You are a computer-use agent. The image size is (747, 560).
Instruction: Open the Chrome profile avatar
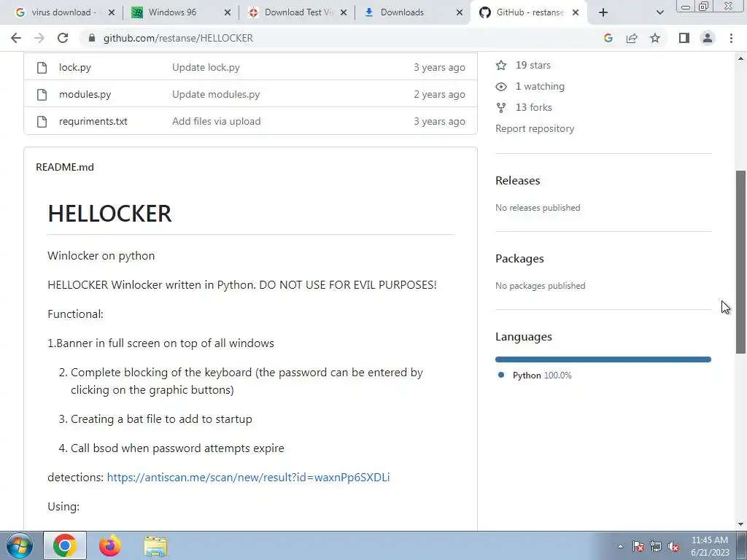(708, 38)
